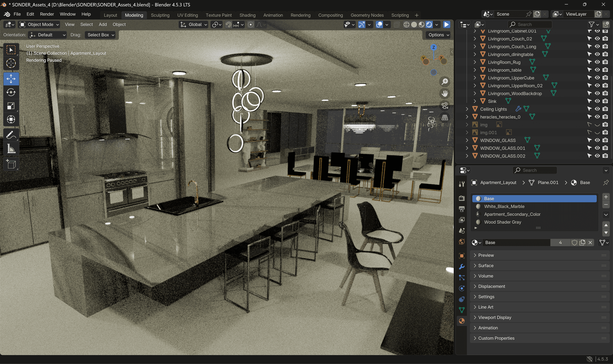Select the Annotate pencil tool
Viewport: 613px width, 364px height.
click(11, 135)
